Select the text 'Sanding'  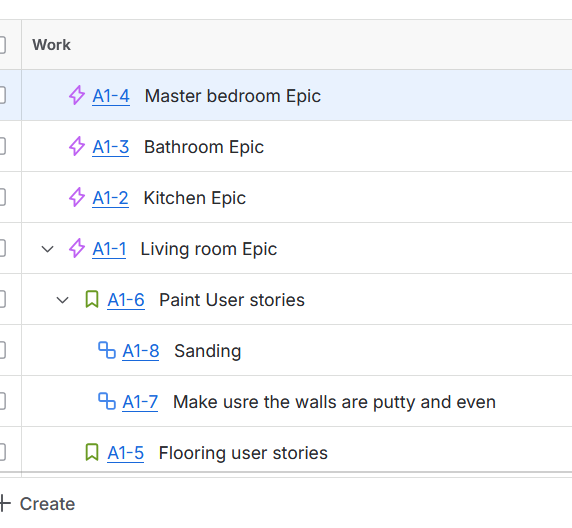[208, 351]
